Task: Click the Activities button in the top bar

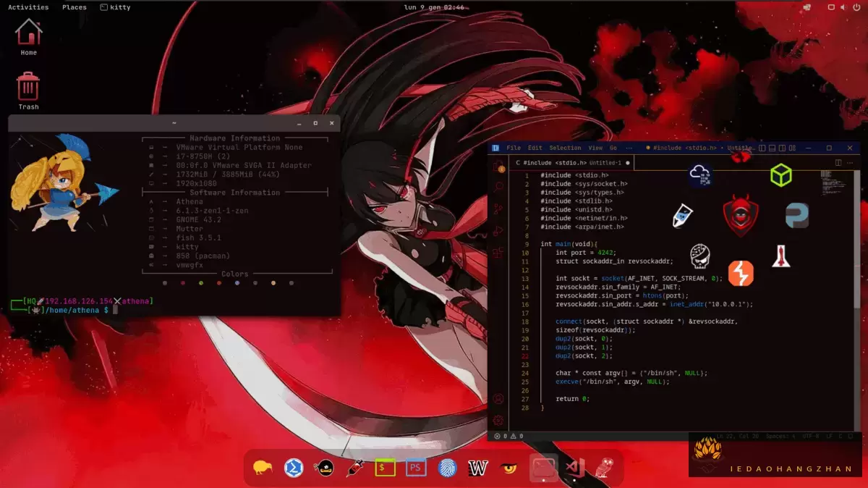Action: coord(28,7)
